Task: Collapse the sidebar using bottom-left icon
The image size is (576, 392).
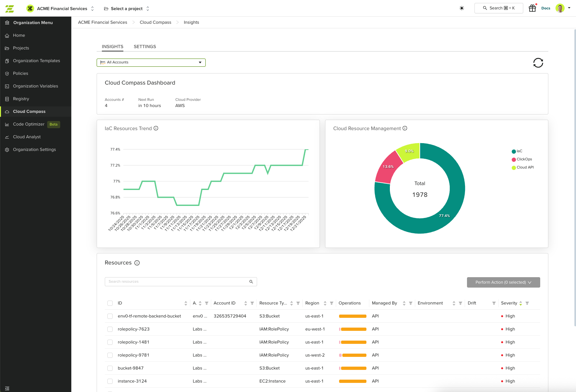Action: (7, 388)
